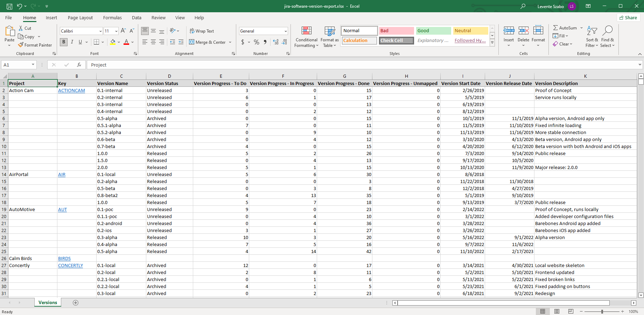Image resolution: width=644 pixels, height=315 pixels.
Task: Open Conditional Formatting options
Action: (306, 37)
